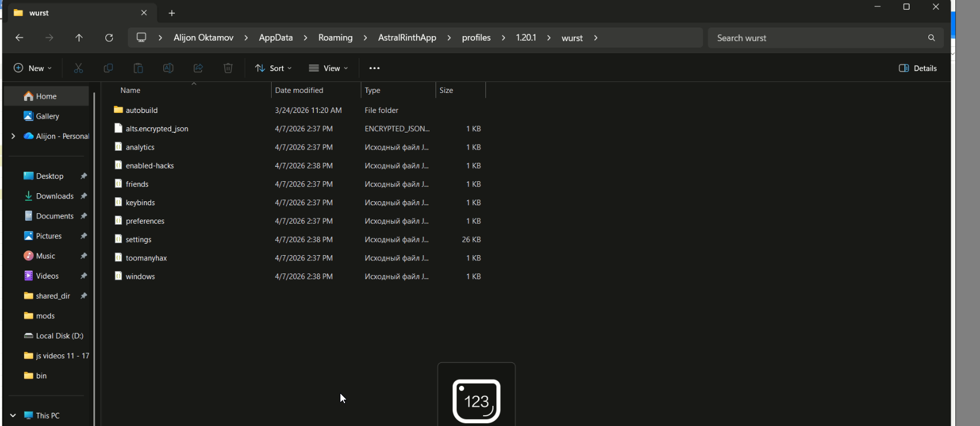Expand the Alijon - Personal OneDrive node

(x=13, y=136)
